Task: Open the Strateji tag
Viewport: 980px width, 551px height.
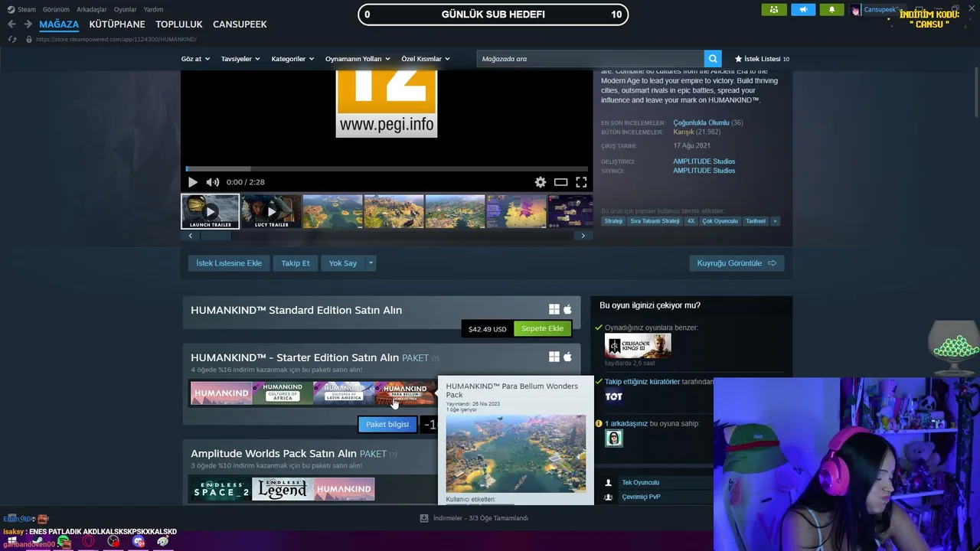Action: (x=613, y=221)
